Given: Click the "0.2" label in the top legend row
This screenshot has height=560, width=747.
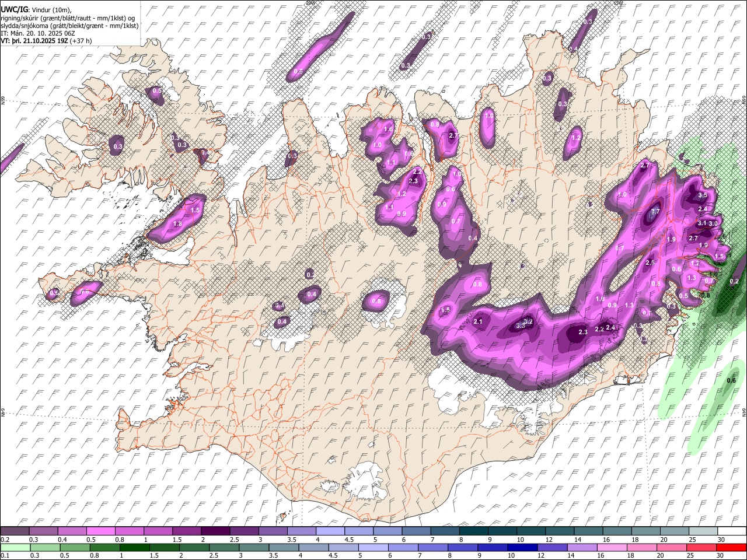Looking at the screenshot, I should point(5,540).
